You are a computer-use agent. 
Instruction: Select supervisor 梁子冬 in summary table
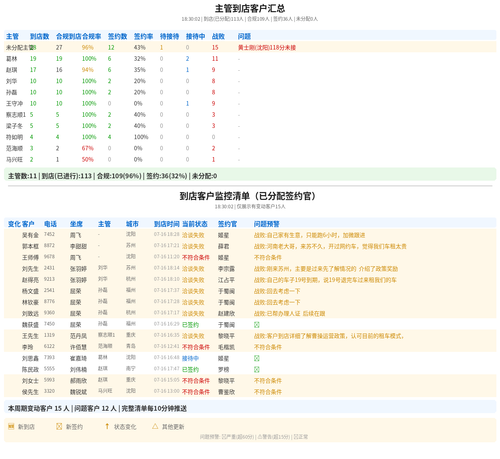[x=14, y=126]
